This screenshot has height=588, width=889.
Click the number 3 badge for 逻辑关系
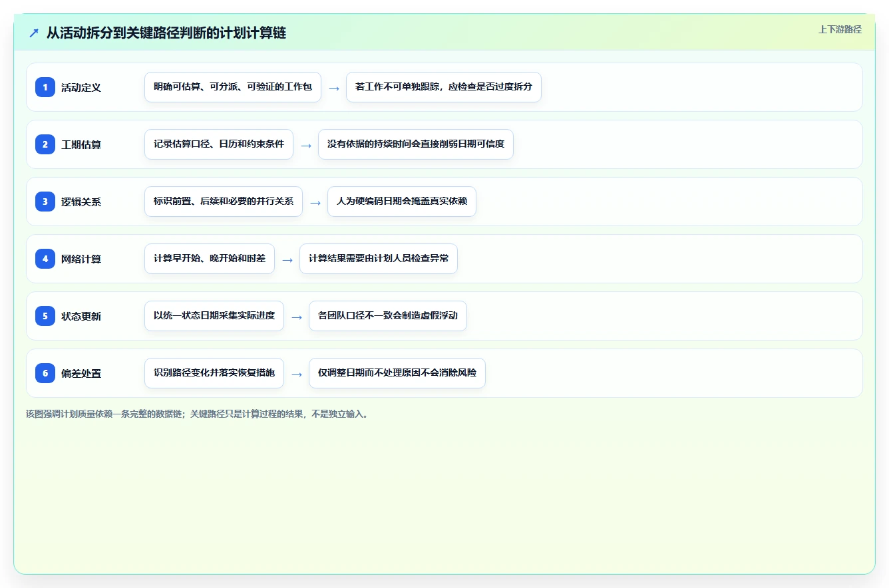45,202
